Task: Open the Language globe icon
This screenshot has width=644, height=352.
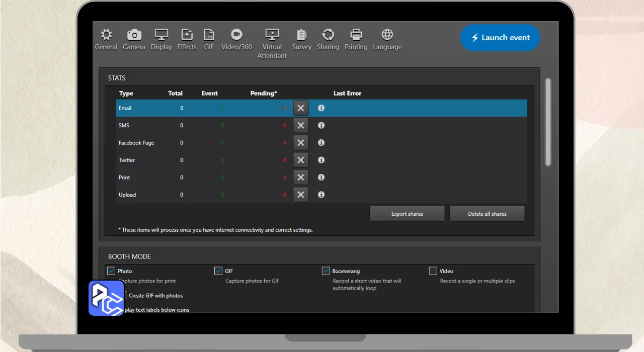Action: click(387, 35)
